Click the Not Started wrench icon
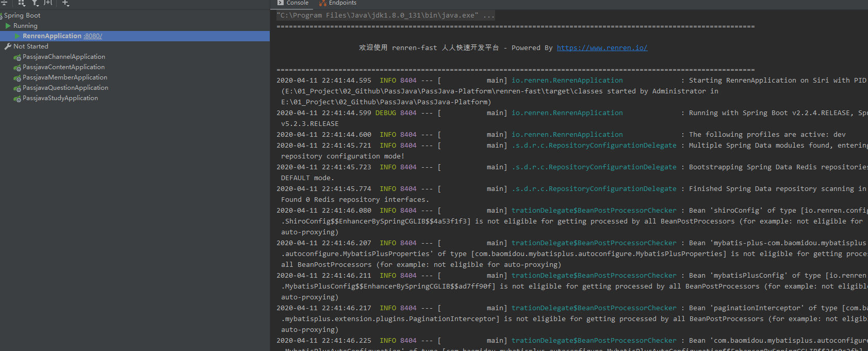This screenshot has height=351, width=868. [8, 46]
